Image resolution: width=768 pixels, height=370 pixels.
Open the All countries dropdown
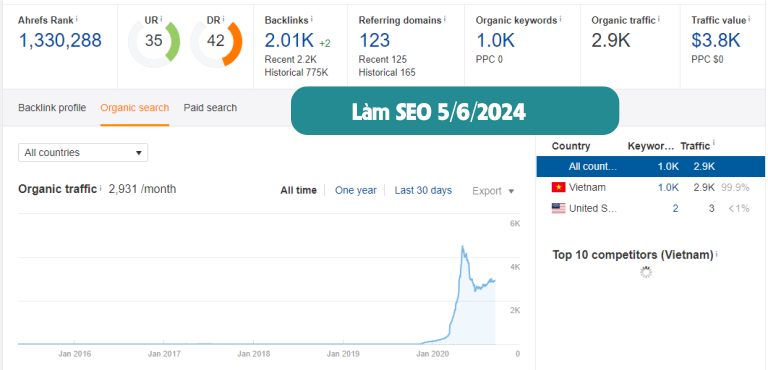[x=83, y=152]
